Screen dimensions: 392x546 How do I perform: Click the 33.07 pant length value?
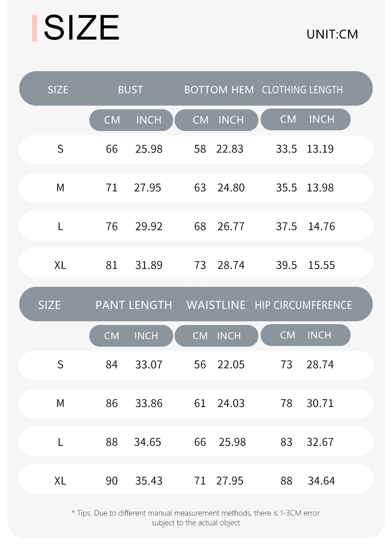(149, 364)
